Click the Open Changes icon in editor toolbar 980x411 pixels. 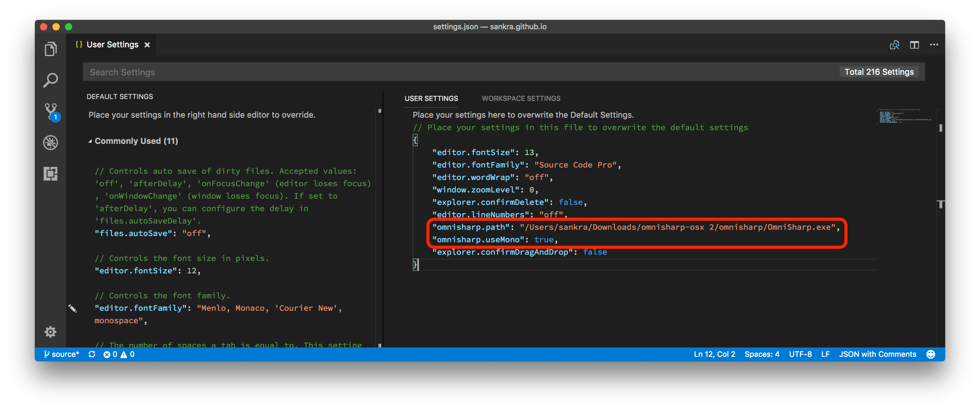click(894, 45)
